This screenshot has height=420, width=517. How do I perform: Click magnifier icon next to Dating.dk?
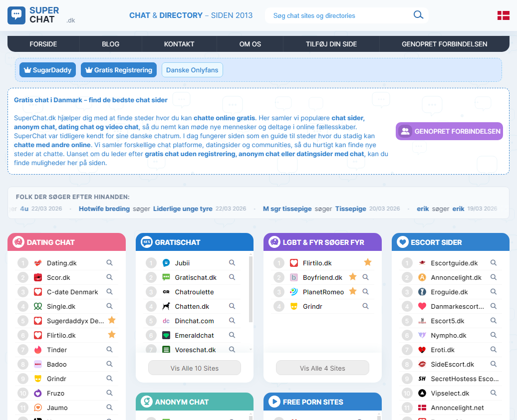tap(109, 263)
